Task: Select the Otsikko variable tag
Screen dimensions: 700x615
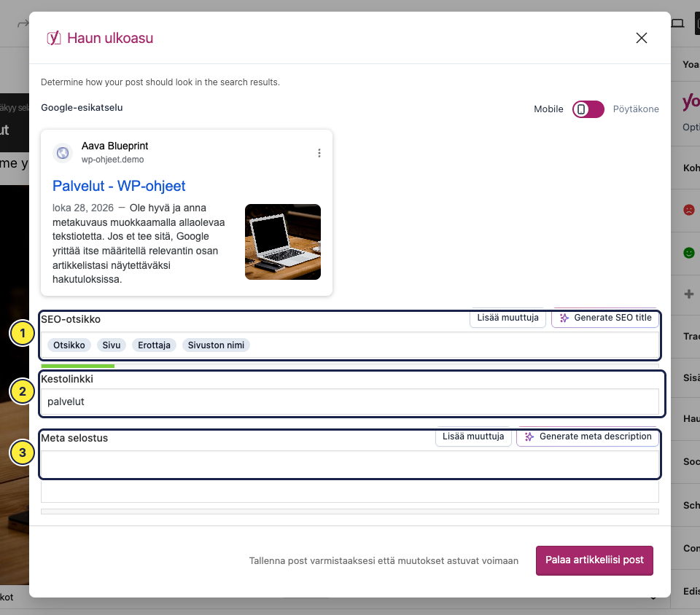Action: point(69,345)
